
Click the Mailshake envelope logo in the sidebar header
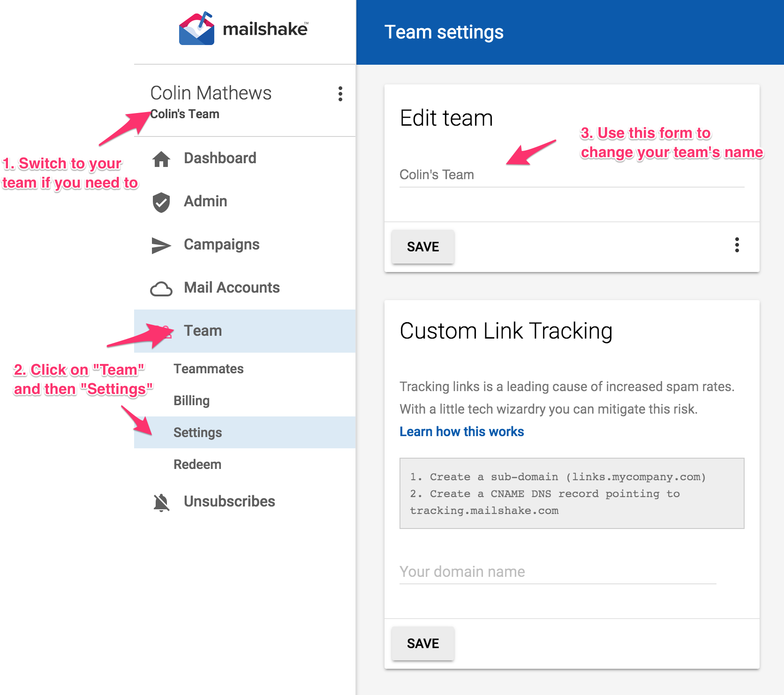[196, 27]
